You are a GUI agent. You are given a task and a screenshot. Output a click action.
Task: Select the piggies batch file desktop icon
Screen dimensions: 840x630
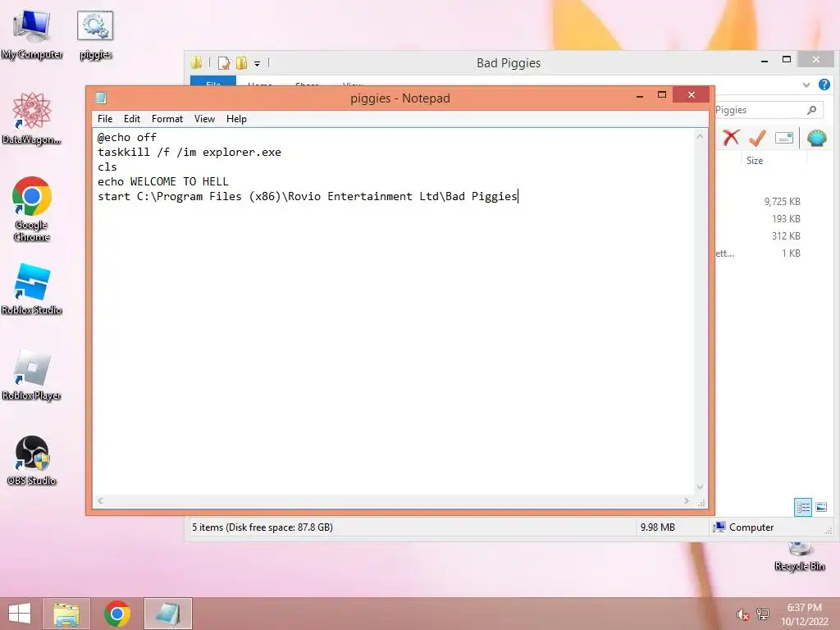pos(95,34)
